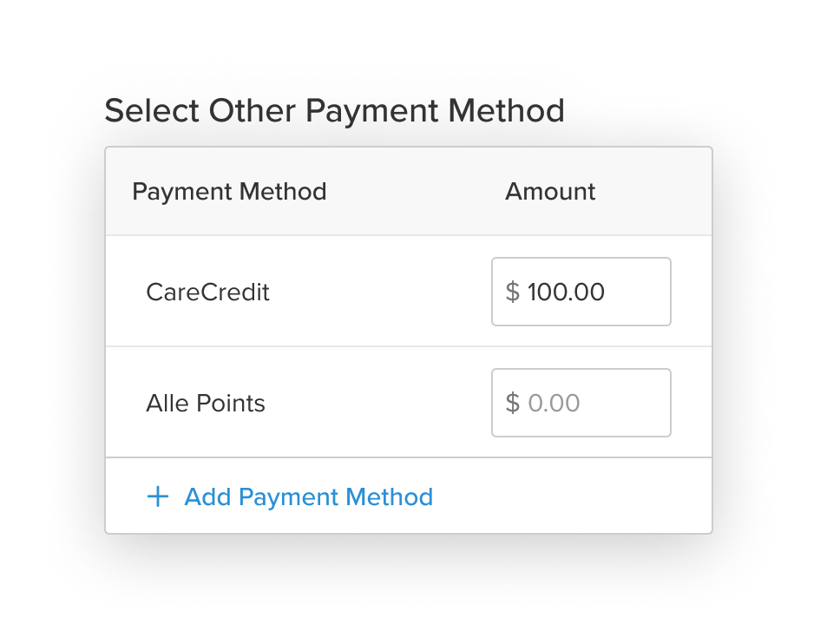Select the space between CareCredit and its amount
Screen dimensions: 840x618
point(382,292)
